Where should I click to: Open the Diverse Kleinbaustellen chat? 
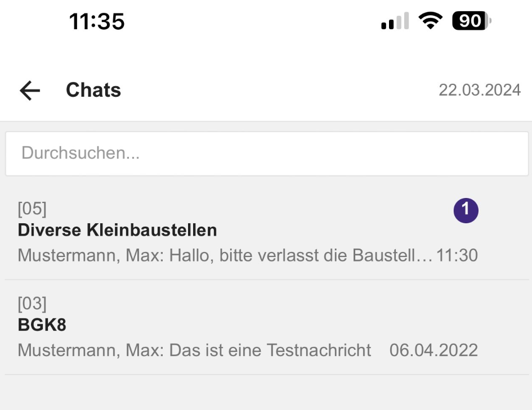tap(267, 232)
